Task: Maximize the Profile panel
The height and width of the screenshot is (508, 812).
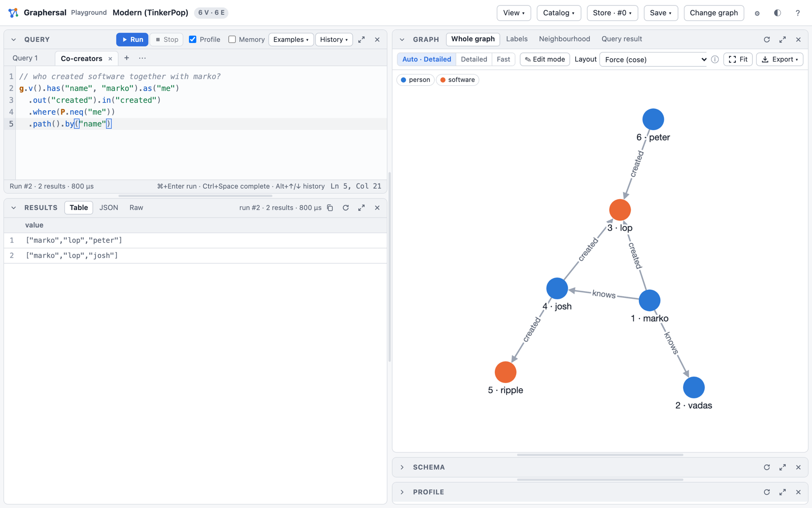Action: point(783,492)
